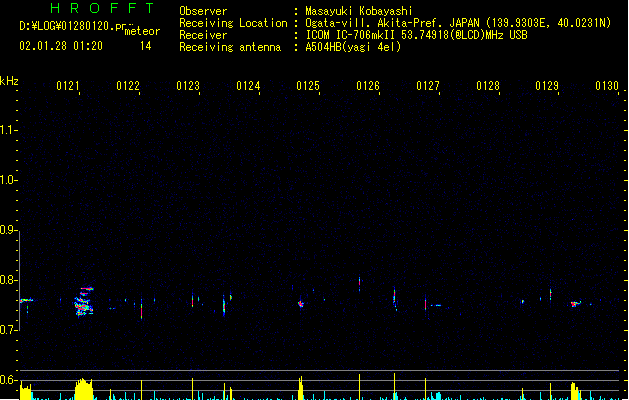Viewport: 629px width, 400px height.
Task: Click the 1.1 kHz frequency axis label
Action: [8, 130]
